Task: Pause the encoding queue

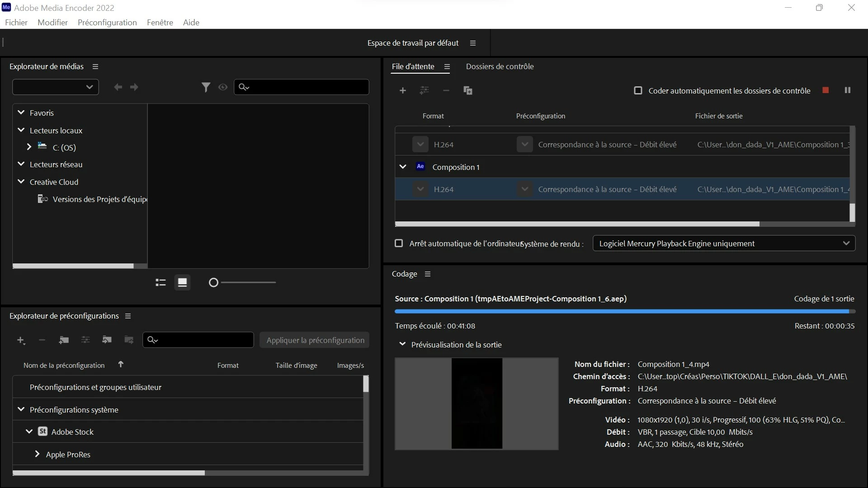Action: 848,90
